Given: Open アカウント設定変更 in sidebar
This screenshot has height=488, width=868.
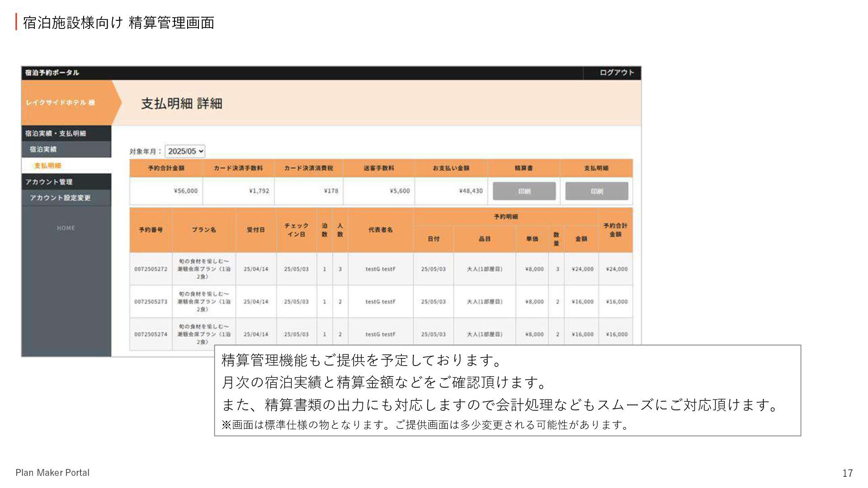Looking at the screenshot, I should pyautogui.click(x=60, y=198).
